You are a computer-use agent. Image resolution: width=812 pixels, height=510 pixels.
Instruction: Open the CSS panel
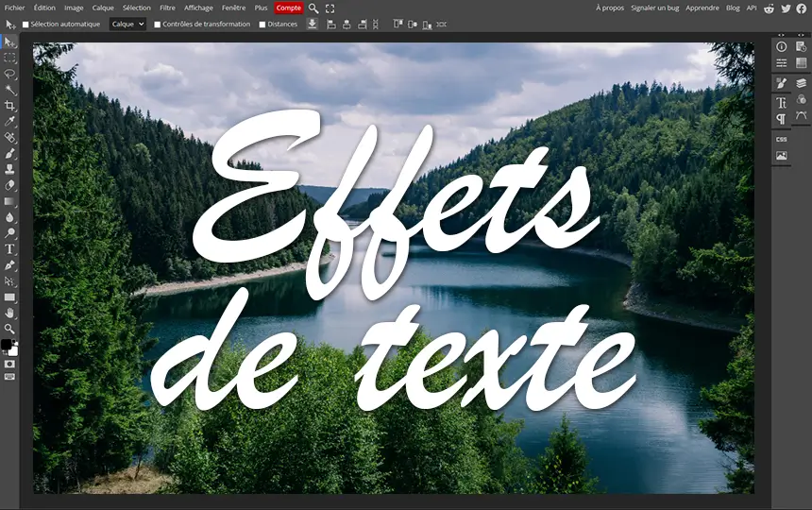782,139
